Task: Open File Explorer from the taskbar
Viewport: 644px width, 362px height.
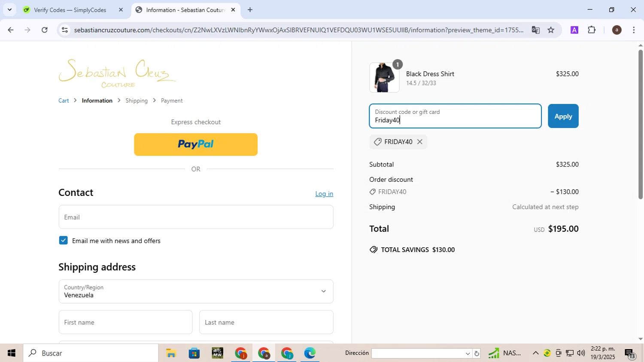Action: [x=171, y=353]
